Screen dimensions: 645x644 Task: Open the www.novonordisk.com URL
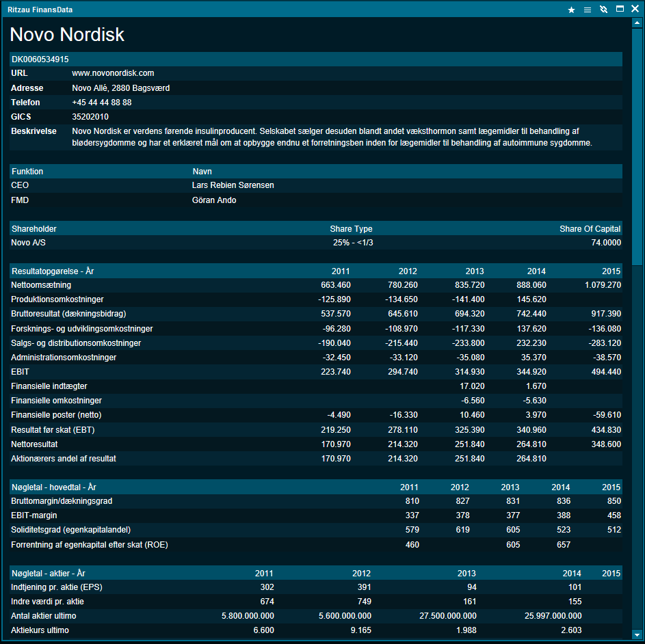pos(113,73)
